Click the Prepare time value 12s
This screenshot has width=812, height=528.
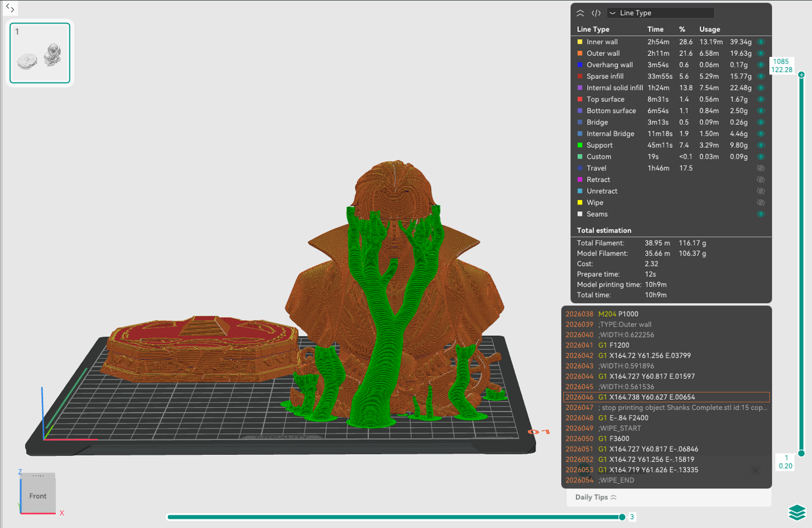tap(650, 274)
